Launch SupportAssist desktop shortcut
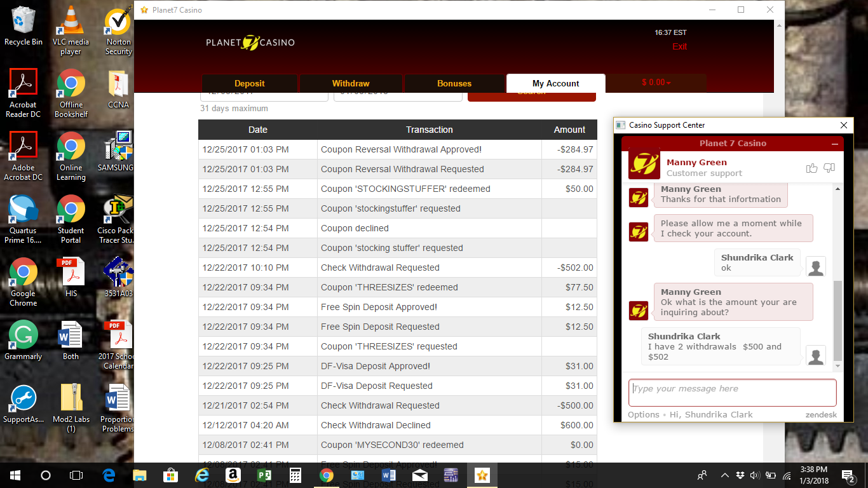 [24, 403]
